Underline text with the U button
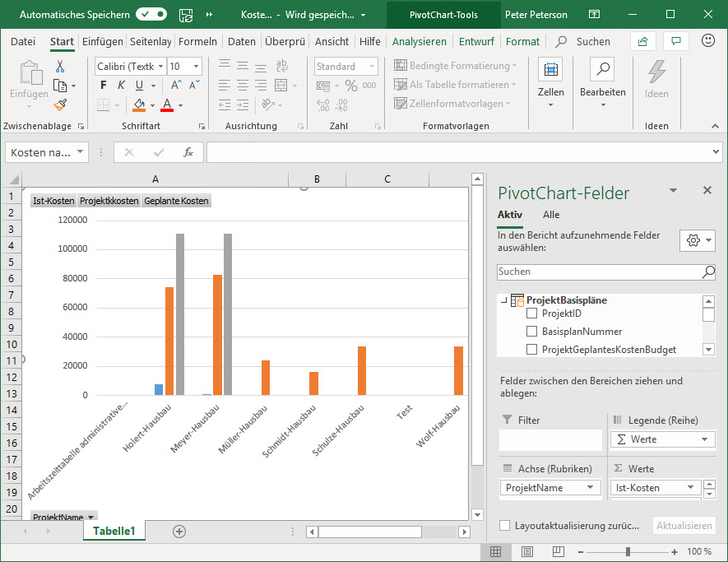The image size is (728, 562). tap(139, 85)
